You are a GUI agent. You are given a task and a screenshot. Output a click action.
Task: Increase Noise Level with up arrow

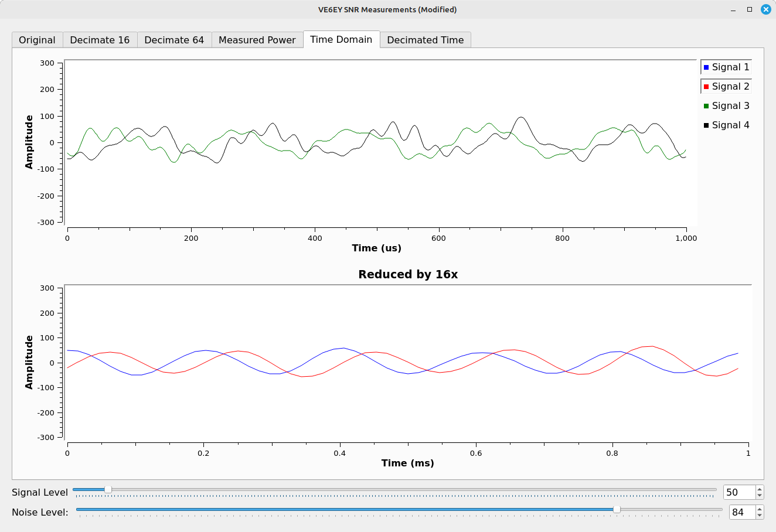(760, 509)
